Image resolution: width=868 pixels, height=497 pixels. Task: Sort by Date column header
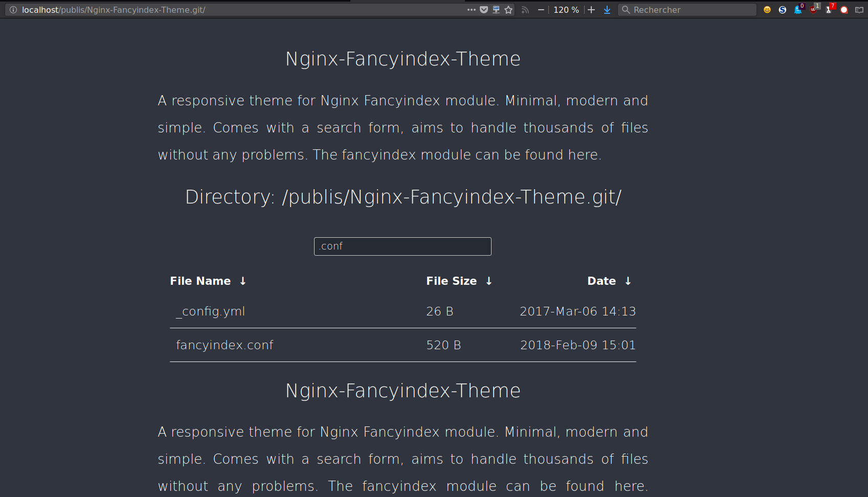[602, 281]
